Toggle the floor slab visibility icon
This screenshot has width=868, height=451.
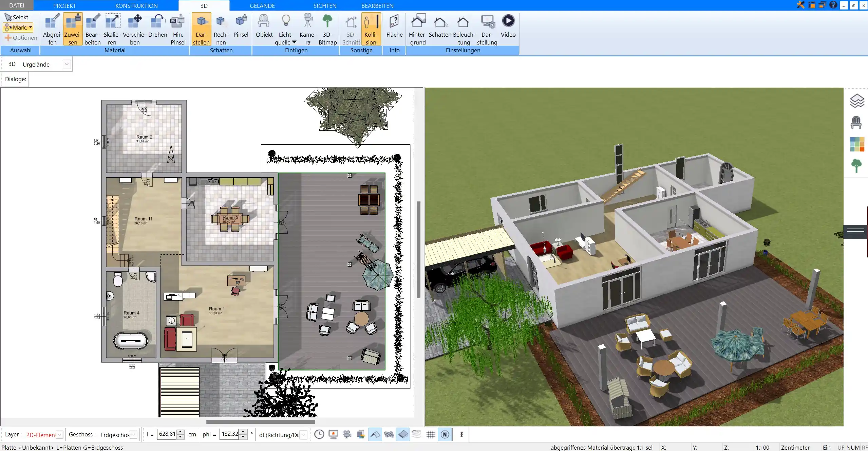click(403, 434)
